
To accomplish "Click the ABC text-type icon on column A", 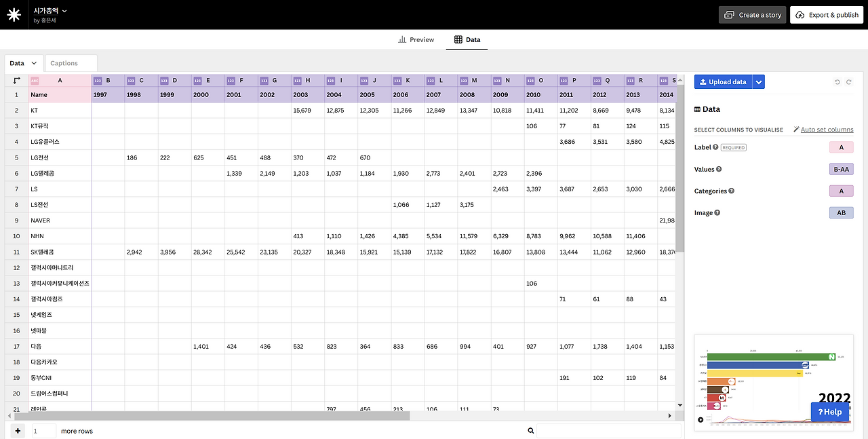I will click(37, 80).
